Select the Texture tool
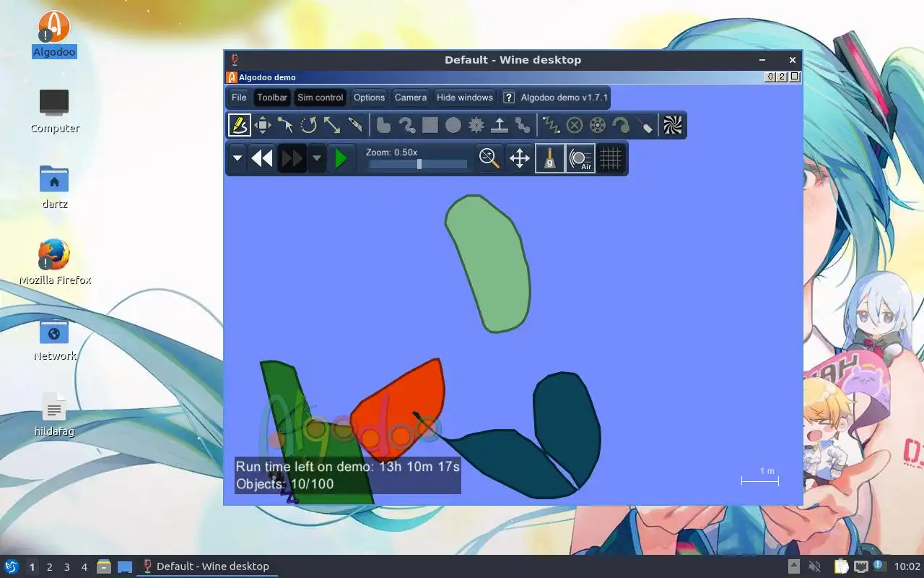 [x=673, y=126]
